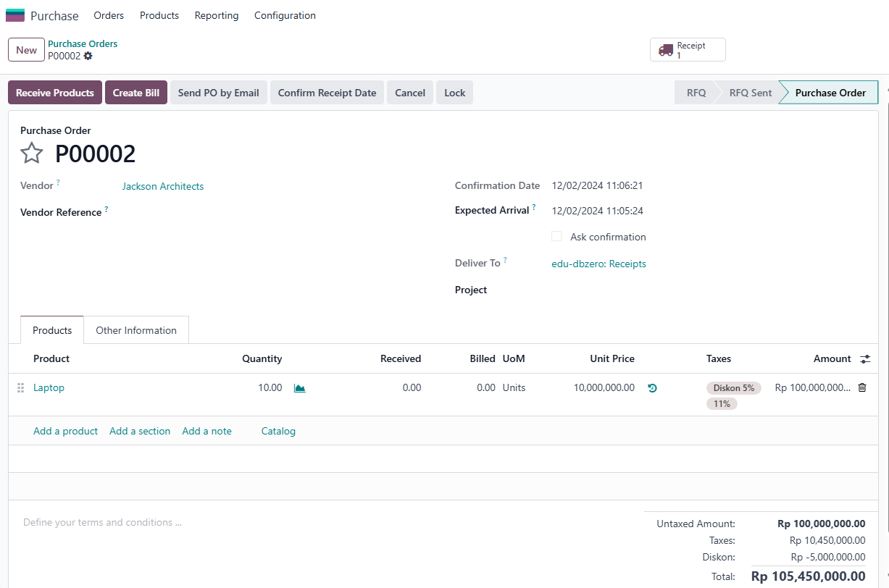Click the 11% tax tag
889x588 pixels.
(x=722, y=404)
